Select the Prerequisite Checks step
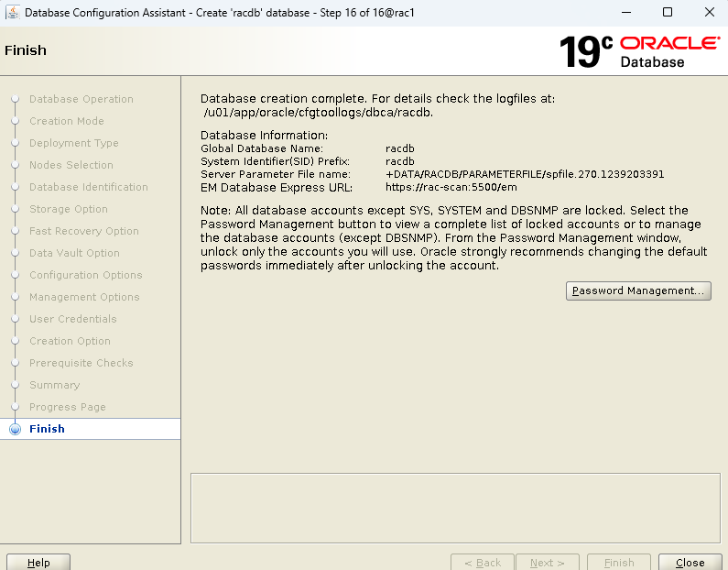This screenshot has width=728, height=570. click(81, 363)
